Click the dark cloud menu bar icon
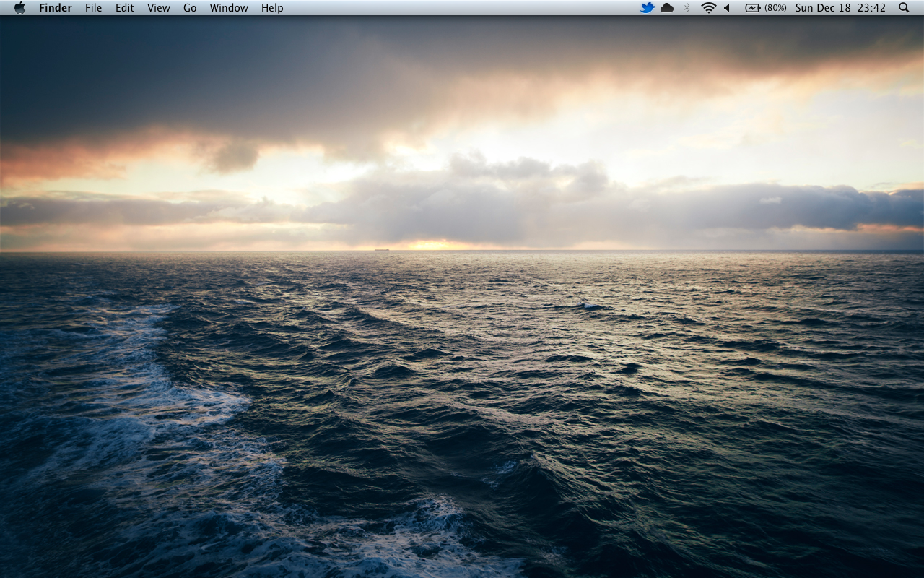Screen dimensions: 924x578 pos(667,8)
